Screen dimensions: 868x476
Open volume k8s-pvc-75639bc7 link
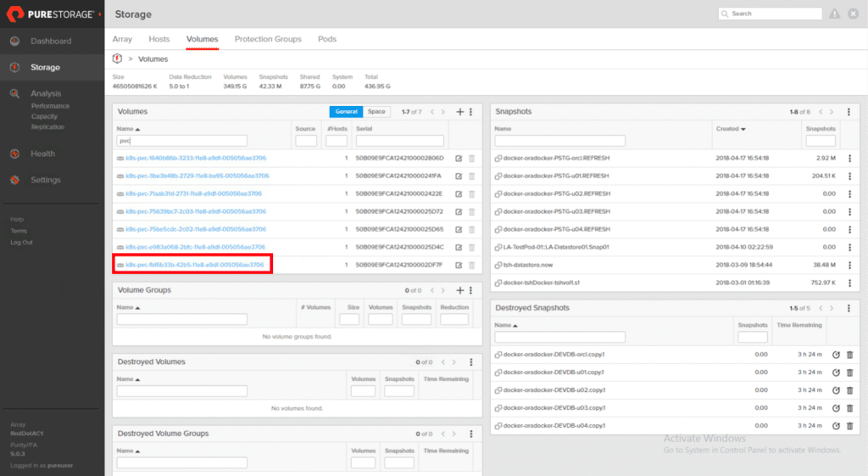(x=196, y=211)
